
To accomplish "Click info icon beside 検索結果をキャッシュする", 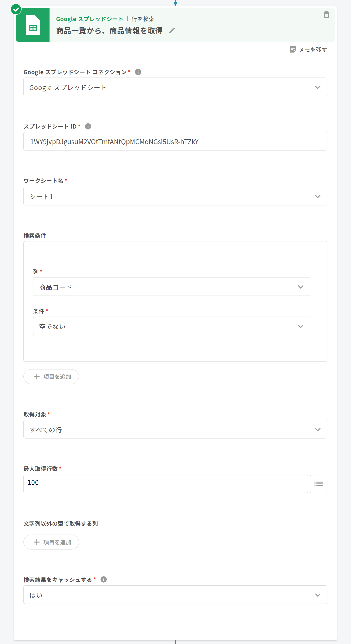I will pos(104,580).
